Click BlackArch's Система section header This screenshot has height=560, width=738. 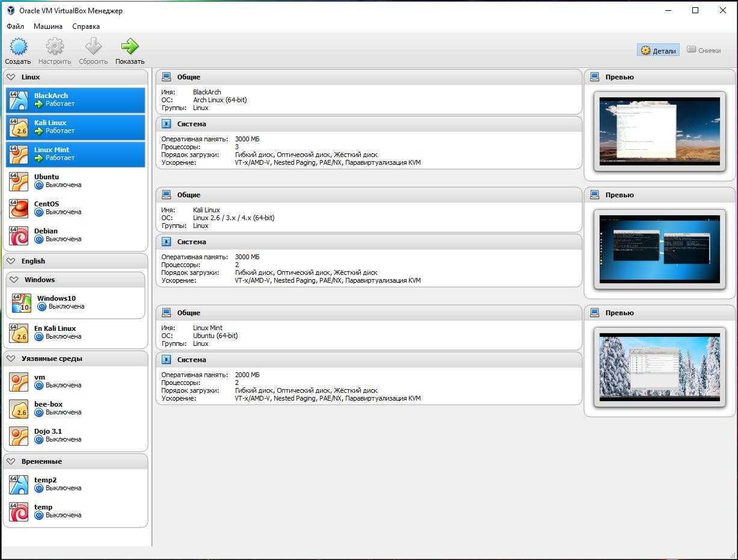(x=191, y=124)
